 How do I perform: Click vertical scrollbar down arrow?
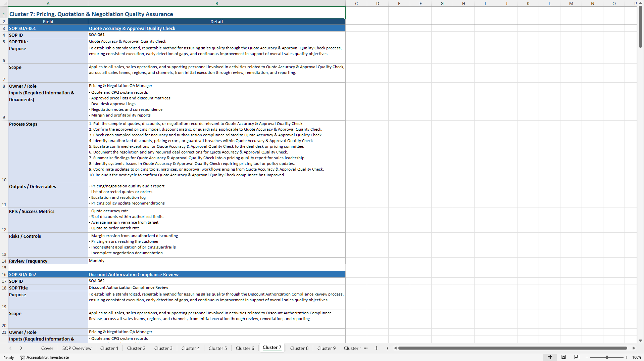tap(640, 341)
